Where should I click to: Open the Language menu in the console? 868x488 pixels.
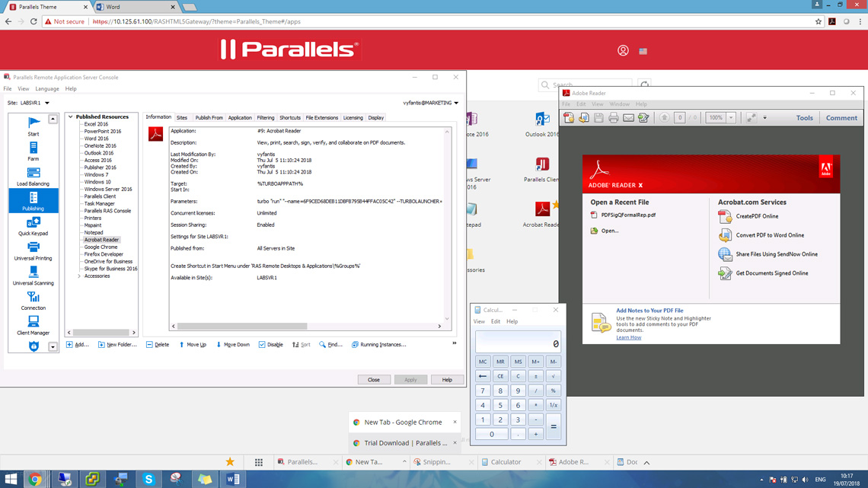[46, 89]
